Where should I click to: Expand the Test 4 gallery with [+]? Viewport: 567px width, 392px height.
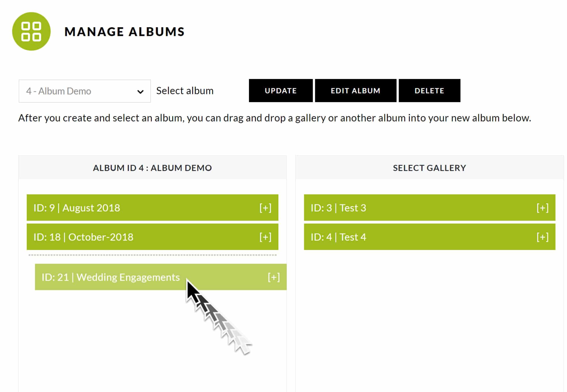tap(542, 237)
